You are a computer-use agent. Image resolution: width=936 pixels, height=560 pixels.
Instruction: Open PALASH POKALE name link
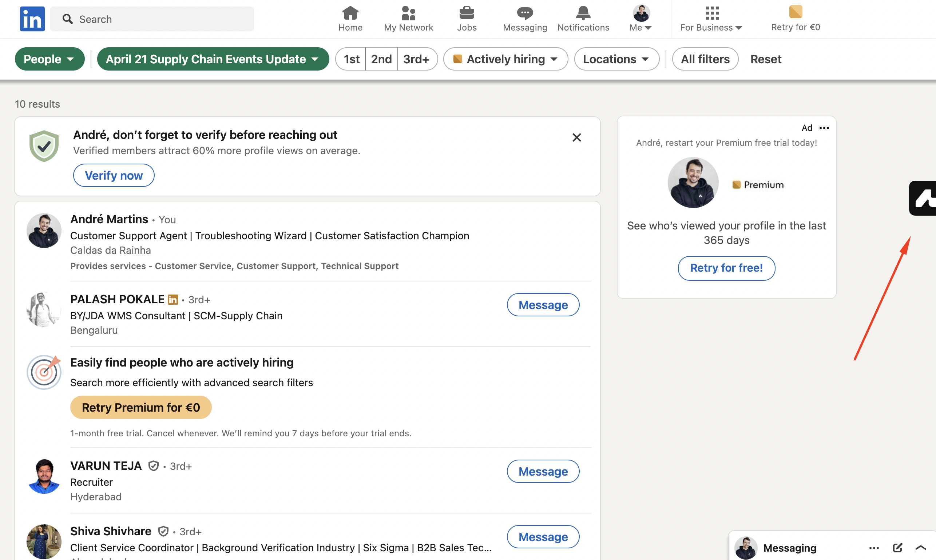click(117, 299)
